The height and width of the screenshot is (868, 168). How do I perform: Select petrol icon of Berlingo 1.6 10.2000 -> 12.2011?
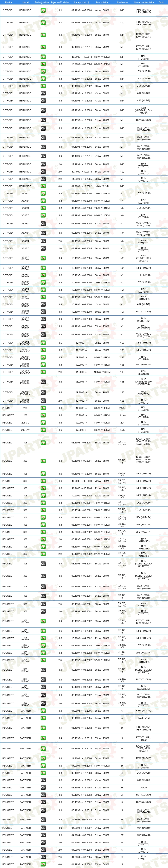point(43,57)
